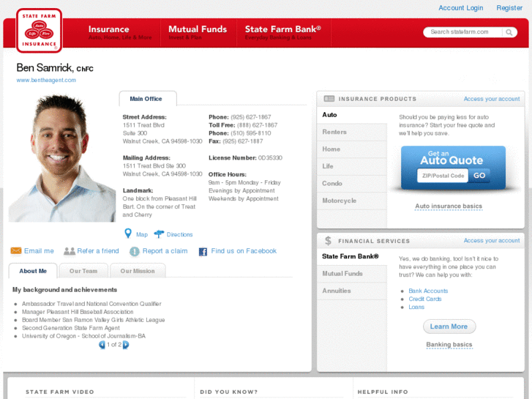
Task: Open the Auto insurance basics link
Action: [x=449, y=206]
